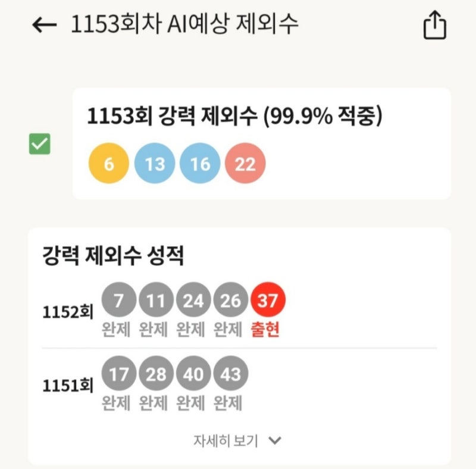
Task: Open 자세히 보기 details link
Action: click(x=226, y=440)
